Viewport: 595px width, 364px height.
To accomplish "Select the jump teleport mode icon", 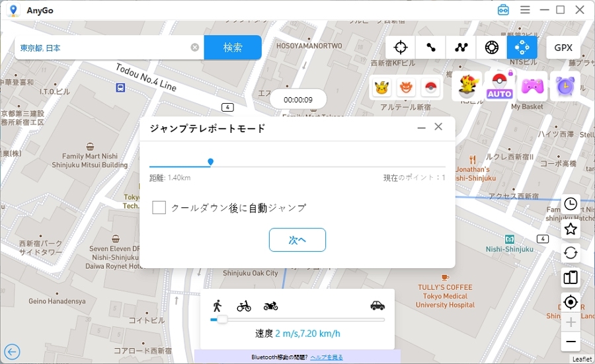I will coord(522,48).
